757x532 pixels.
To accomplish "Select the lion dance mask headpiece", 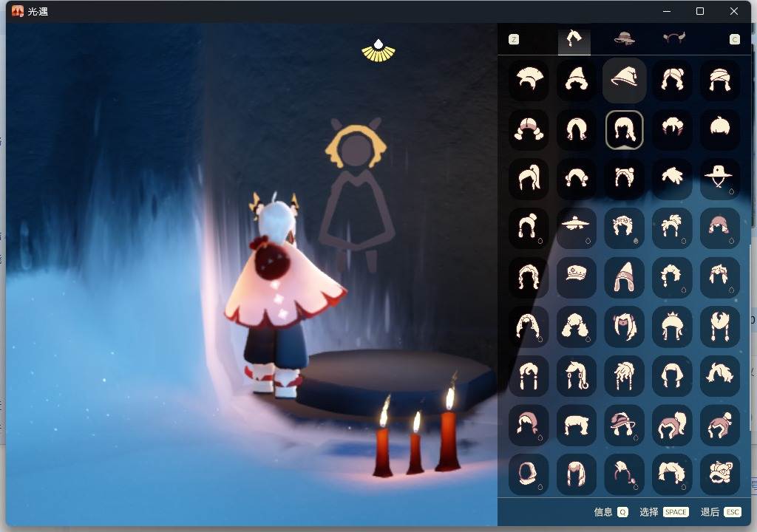I will coord(719,474).
